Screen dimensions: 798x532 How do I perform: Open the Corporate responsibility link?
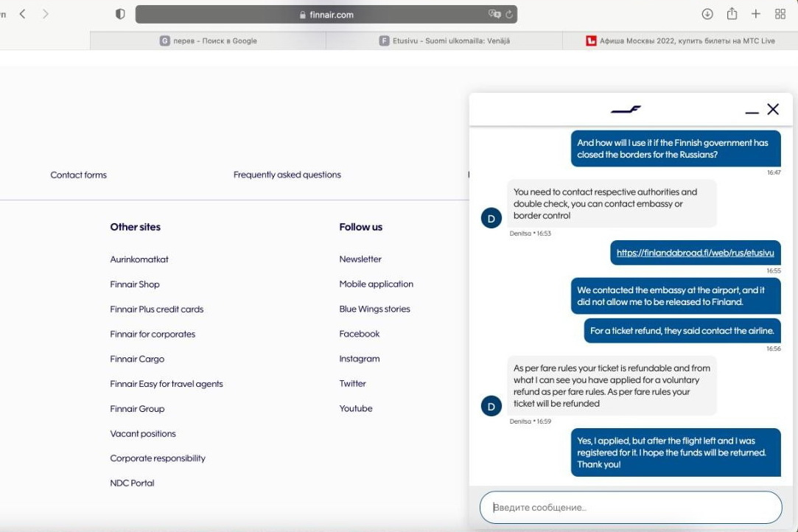tap(158, 458)
